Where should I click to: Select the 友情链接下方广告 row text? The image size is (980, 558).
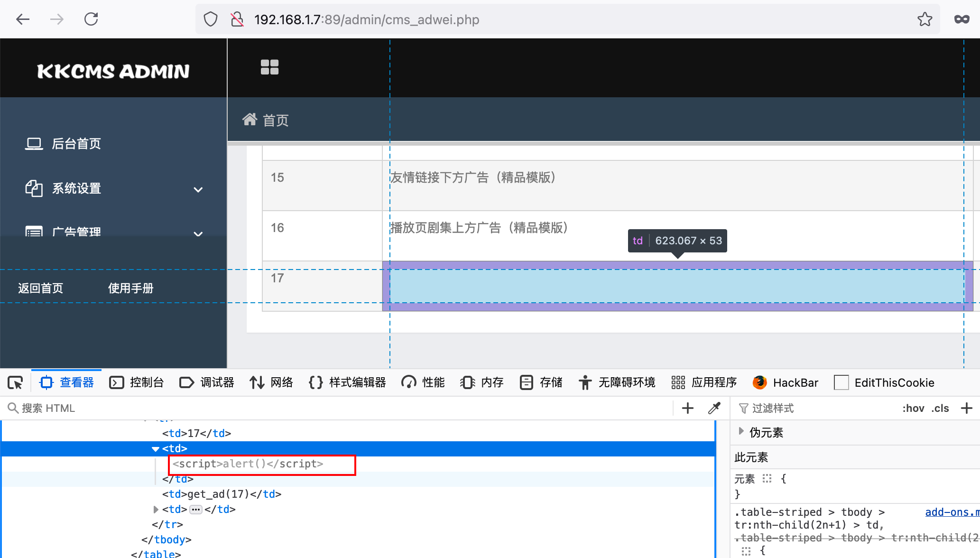click(473, 177)
